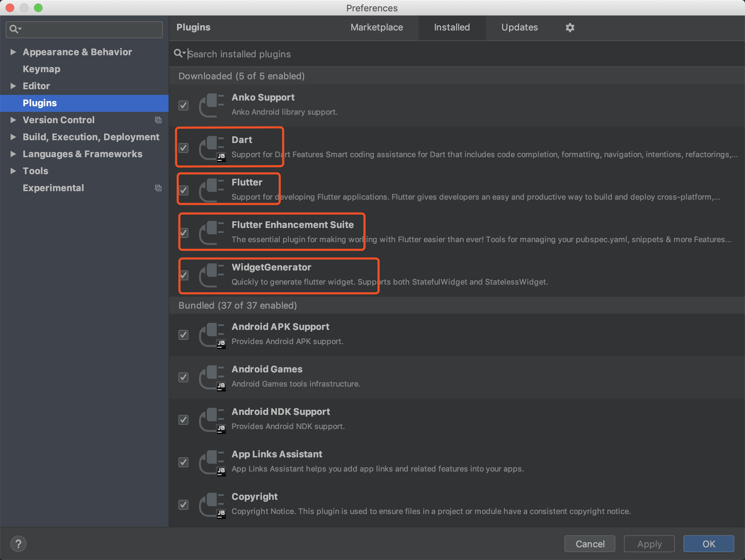
Task: Focus the settings search field in sidebar
Action: coord(89,29)
